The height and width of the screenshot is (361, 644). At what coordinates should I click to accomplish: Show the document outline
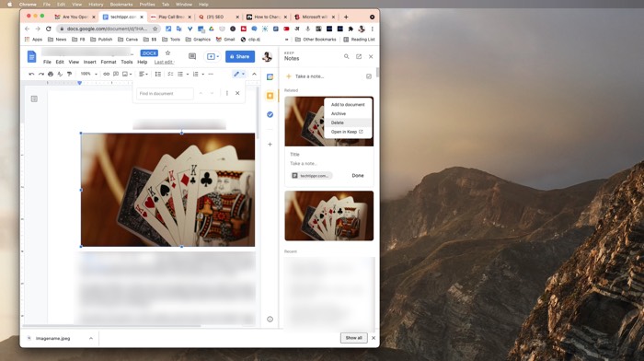click(34, 99)
